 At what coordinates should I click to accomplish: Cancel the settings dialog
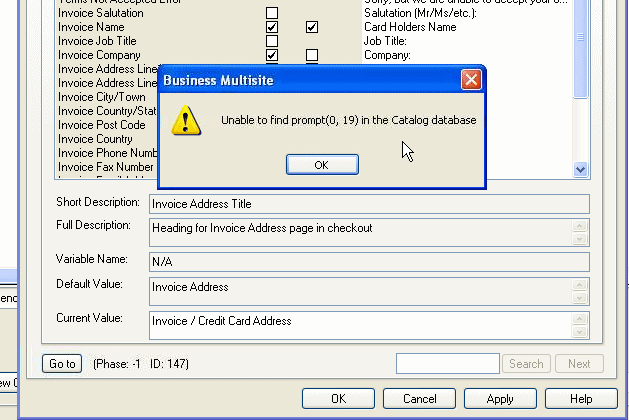pos(419,399)
